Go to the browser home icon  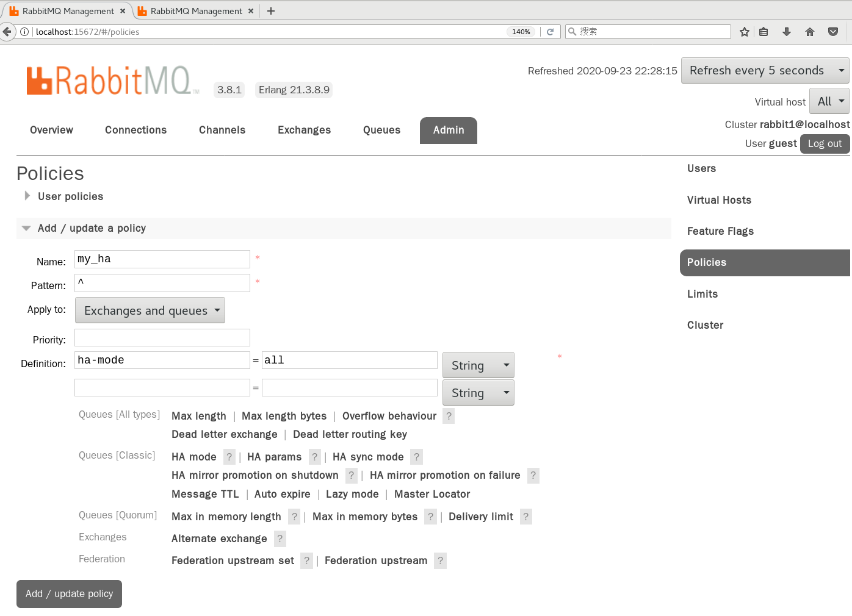coord(810,32)
